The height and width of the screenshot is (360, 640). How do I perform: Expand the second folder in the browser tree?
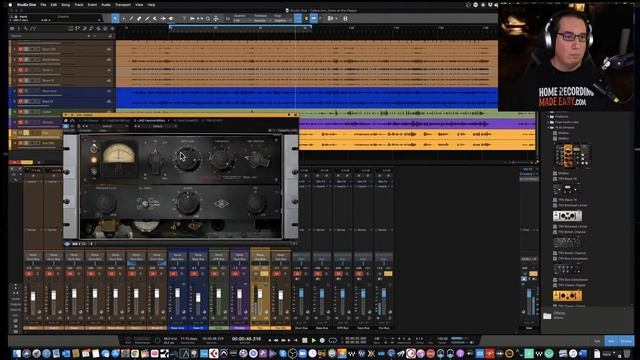pos(548,122)
